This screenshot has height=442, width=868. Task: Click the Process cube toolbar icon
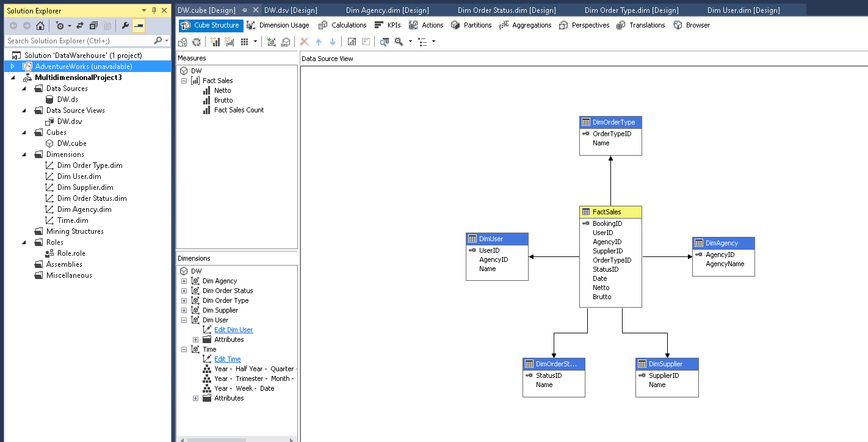click(x=183, y=42)
